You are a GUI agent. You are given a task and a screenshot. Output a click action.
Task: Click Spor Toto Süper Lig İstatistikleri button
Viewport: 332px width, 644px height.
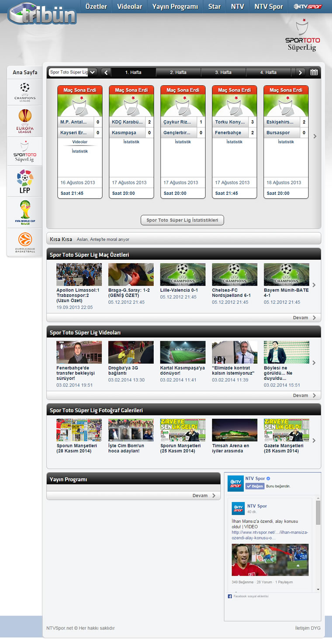pos(182,220)
